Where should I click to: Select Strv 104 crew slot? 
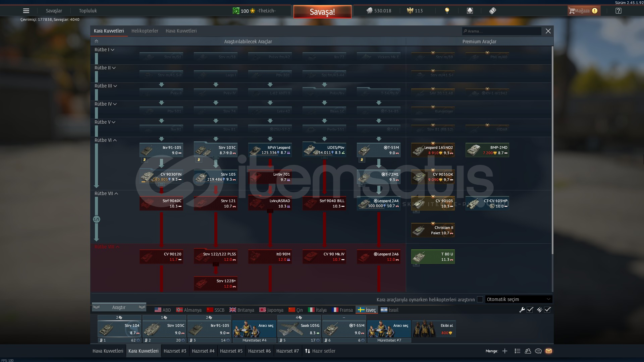[x=119, y=329]
